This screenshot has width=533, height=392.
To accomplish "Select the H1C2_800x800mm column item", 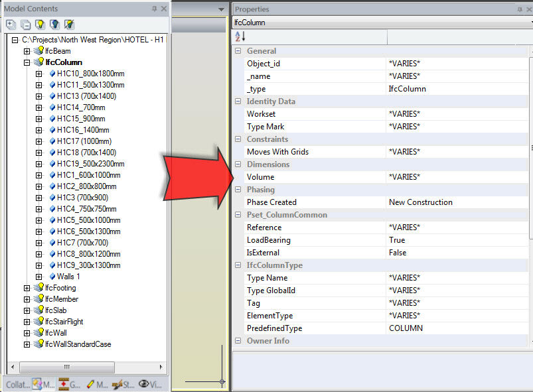I will (x=87, y=186).
